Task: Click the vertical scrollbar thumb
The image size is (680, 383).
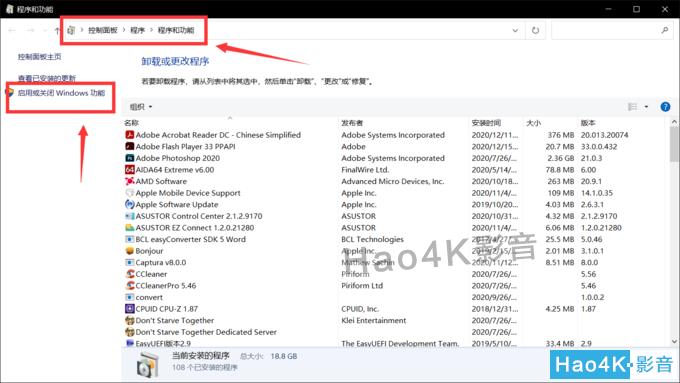Action: 674,144
